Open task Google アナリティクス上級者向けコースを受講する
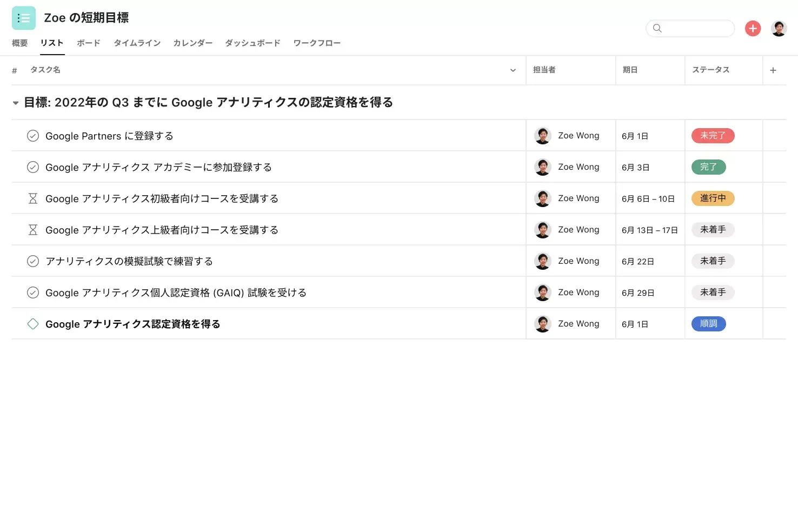 [162, 230]
